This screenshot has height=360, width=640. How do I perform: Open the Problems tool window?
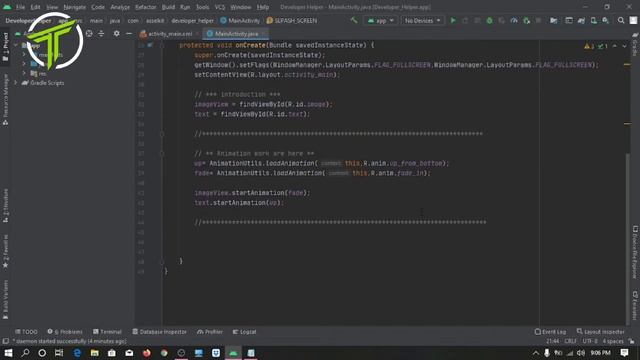(64, 332)
